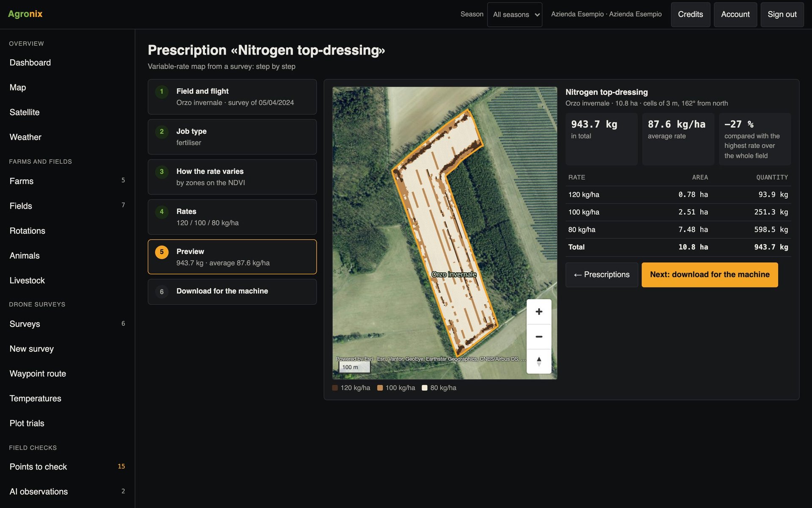Zoom out of the map with minus

[x=539, y=337]
